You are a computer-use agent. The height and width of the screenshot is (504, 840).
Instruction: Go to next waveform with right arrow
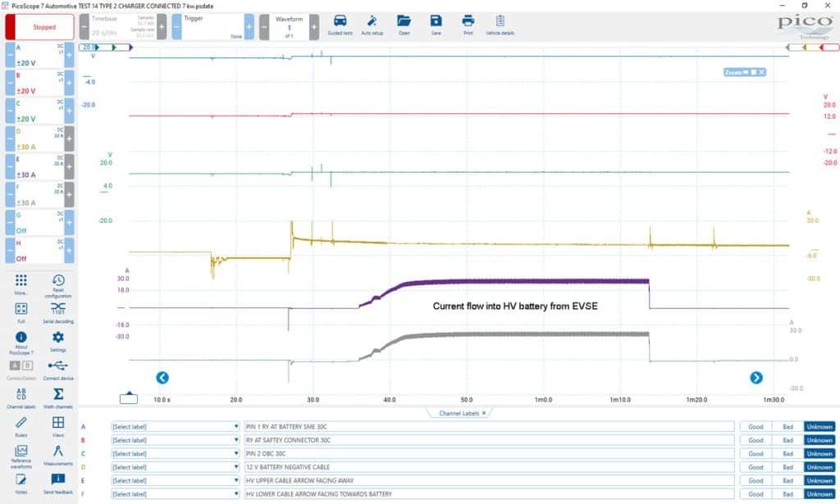click(x=756, y=378)
